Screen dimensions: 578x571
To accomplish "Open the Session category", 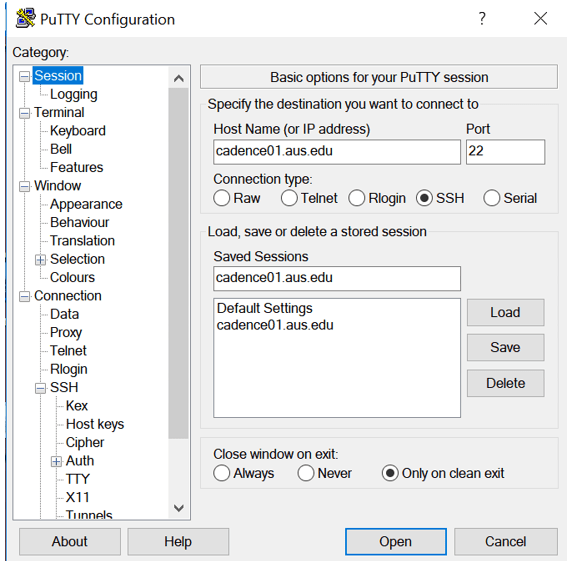I will (x=58, y=76).
